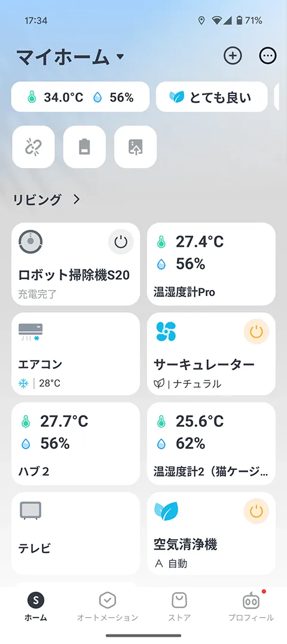The height and width of the screenshot is (644, 287).
Task: Tap the broken link offline devices icon
Action: point(33,146)
